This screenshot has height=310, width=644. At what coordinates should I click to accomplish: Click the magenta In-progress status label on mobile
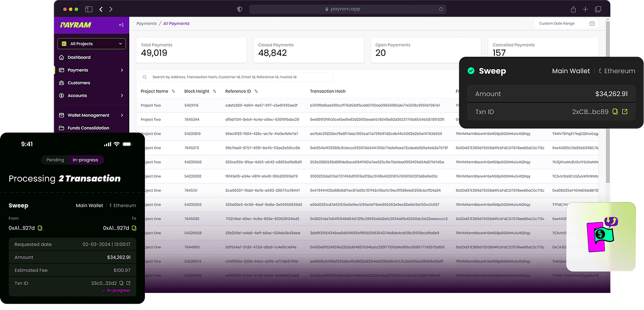pyautogui.click(x=117, y=291)
